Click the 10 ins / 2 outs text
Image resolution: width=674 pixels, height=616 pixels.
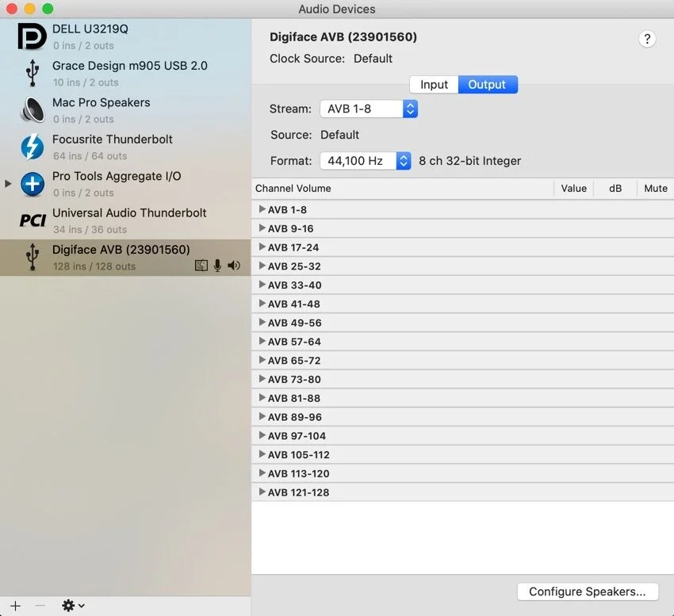86,82
